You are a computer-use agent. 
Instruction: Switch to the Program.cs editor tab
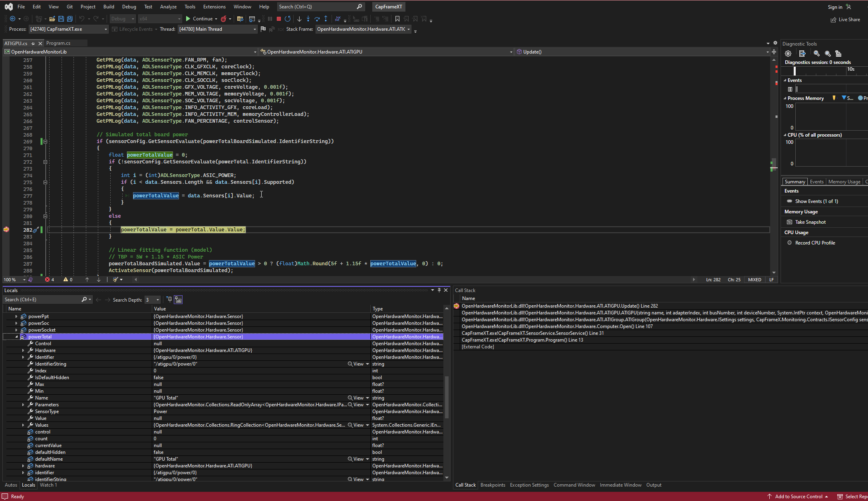(x=58, y=43)
